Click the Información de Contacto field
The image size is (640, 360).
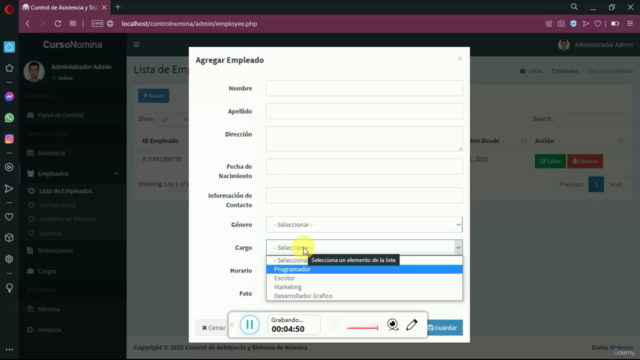(x=364, y=196)
